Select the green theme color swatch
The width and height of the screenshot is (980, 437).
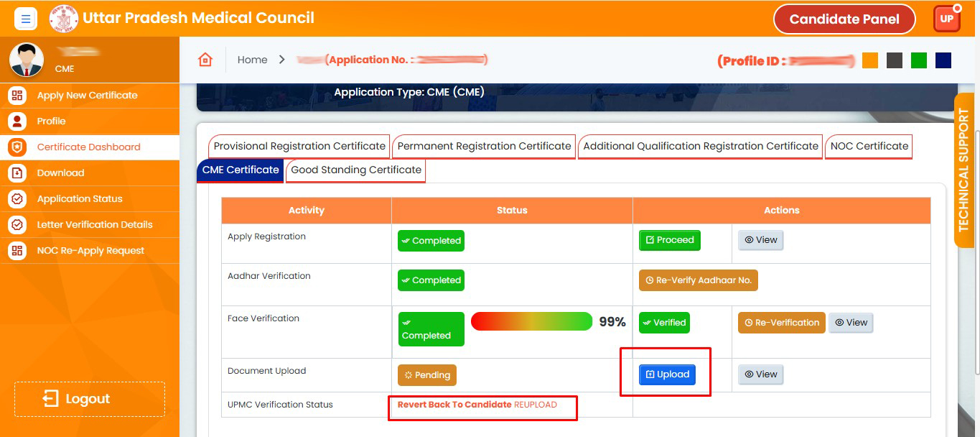pos(919,60)
